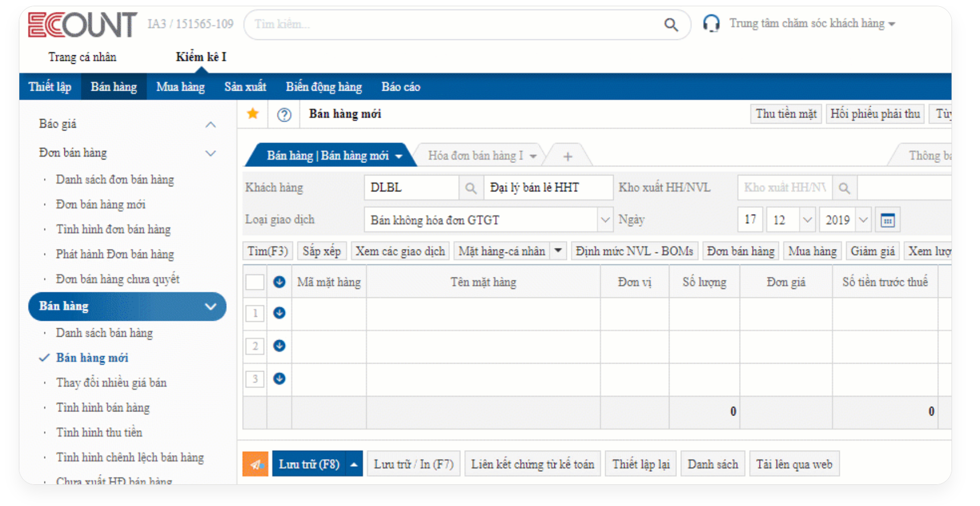Click the blue down-arrow icon in row 1

279,313
